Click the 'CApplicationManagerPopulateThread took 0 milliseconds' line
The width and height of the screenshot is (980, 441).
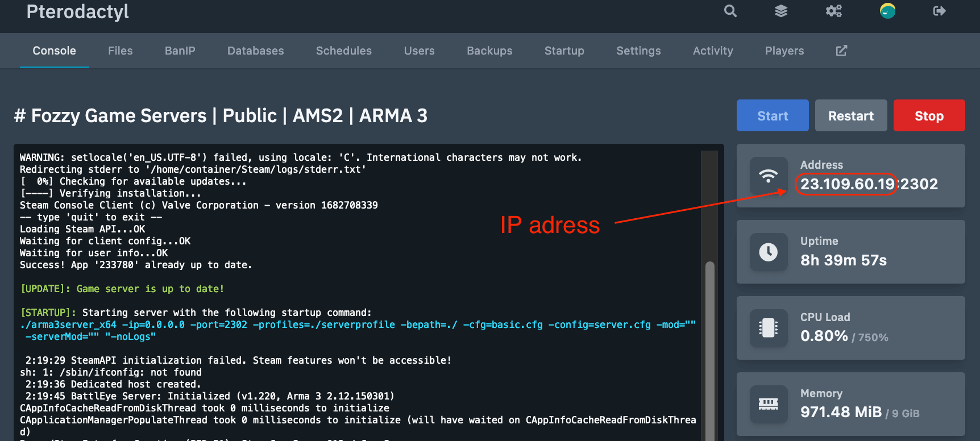click(358, 426)
